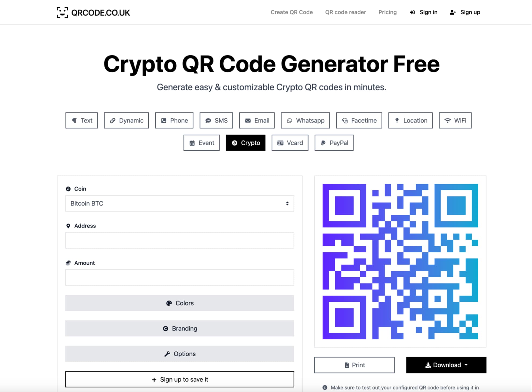Open the Bitcoin BTC coin dropdown
This screenshot has height=392, width=532.
[x=180, y=203]
